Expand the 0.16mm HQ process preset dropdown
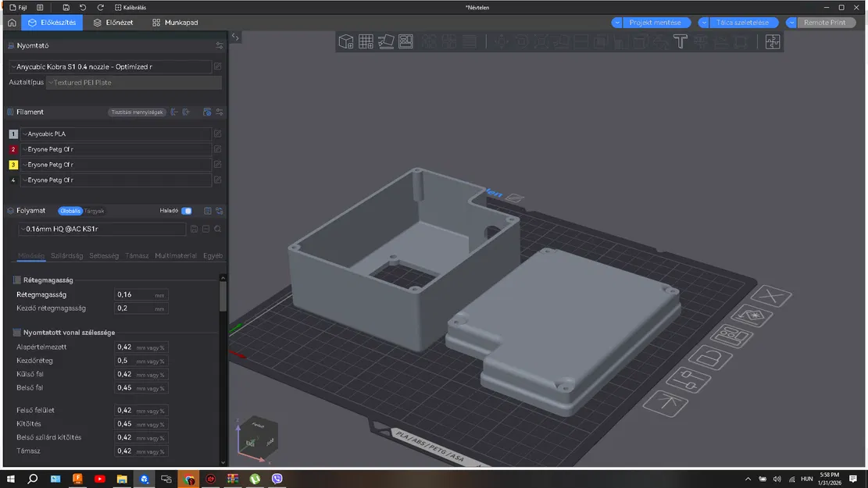This screenshot has width=868, height=488. 102,229
